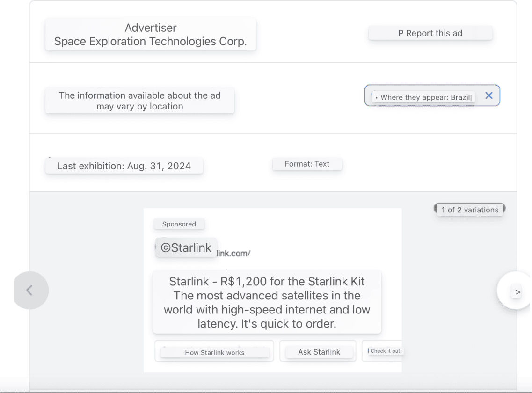Go to the previous ad with left chevron
The width and height of the screenshot is (532, 393).
[x=31, y=290]
